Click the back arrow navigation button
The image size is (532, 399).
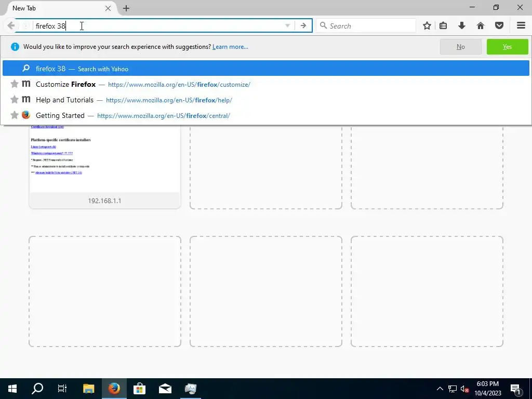click(x=11, y=26)
